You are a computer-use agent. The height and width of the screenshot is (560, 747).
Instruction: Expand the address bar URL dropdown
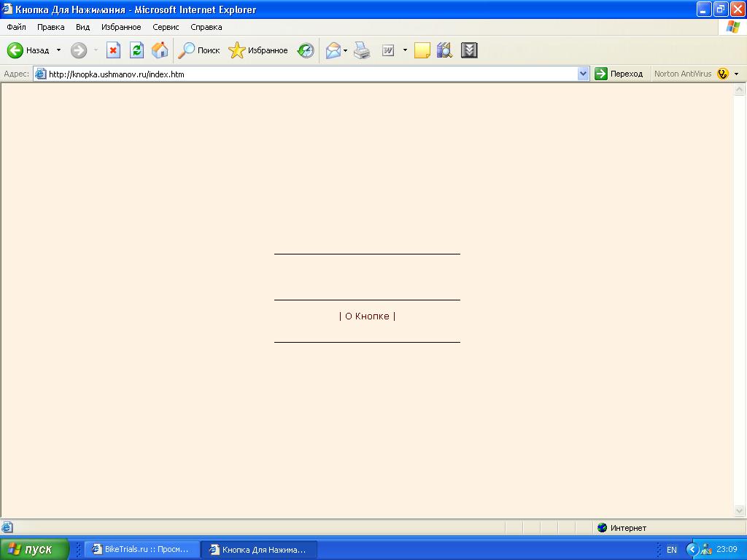[583, 74]
